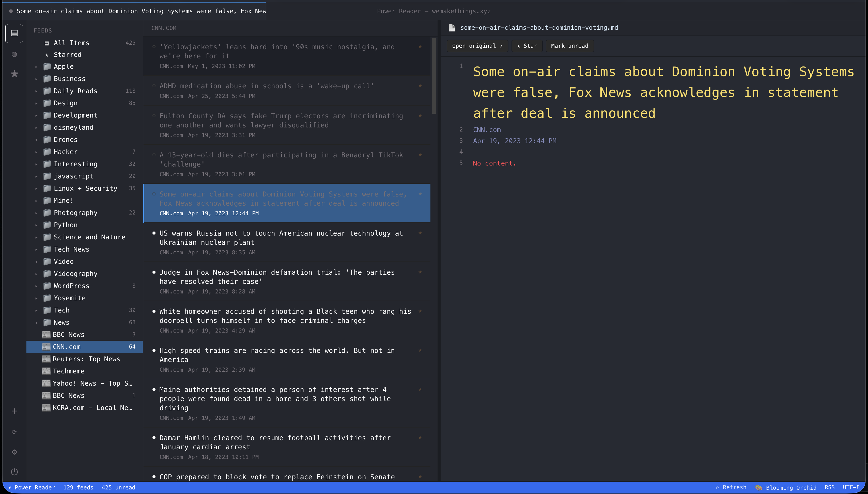Toggle unread dot on Judge in Fox News-Dominion article
The height and width of the screenshot is (494, 868).
click(154, 272)
